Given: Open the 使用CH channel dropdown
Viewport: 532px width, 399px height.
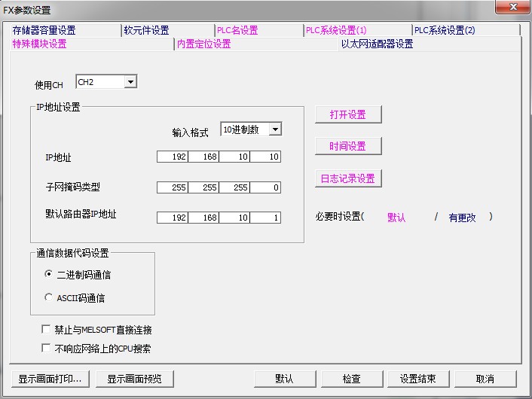Looking at the screenshot, I should click(130, 82).
